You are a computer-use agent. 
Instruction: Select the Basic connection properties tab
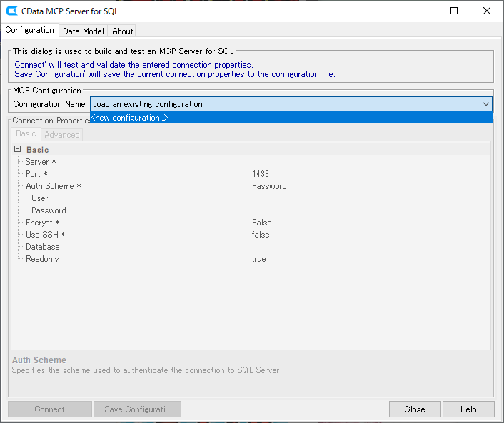[26, 133]
